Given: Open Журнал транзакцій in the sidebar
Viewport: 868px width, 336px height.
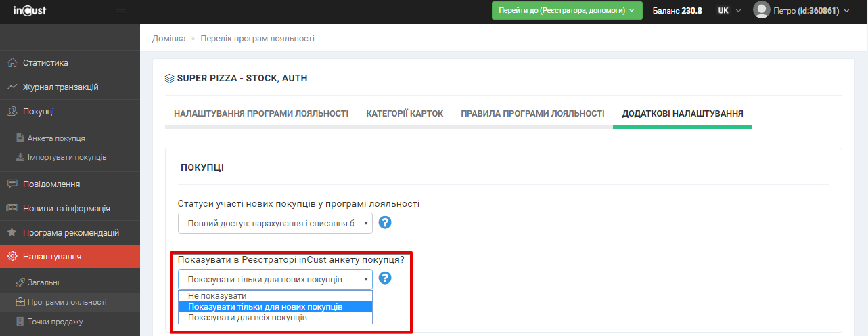Looking at the screenshot, I should [x=70, y=87].
